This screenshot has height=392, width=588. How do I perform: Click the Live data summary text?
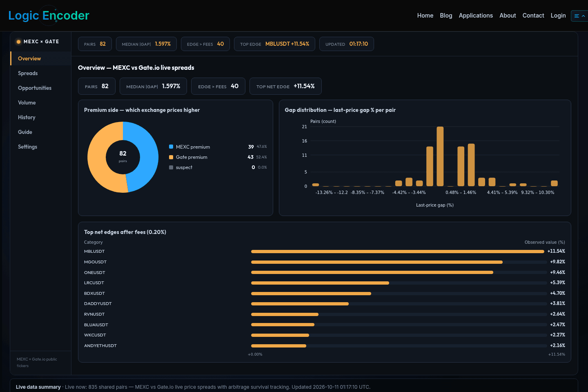pos(38,387)
